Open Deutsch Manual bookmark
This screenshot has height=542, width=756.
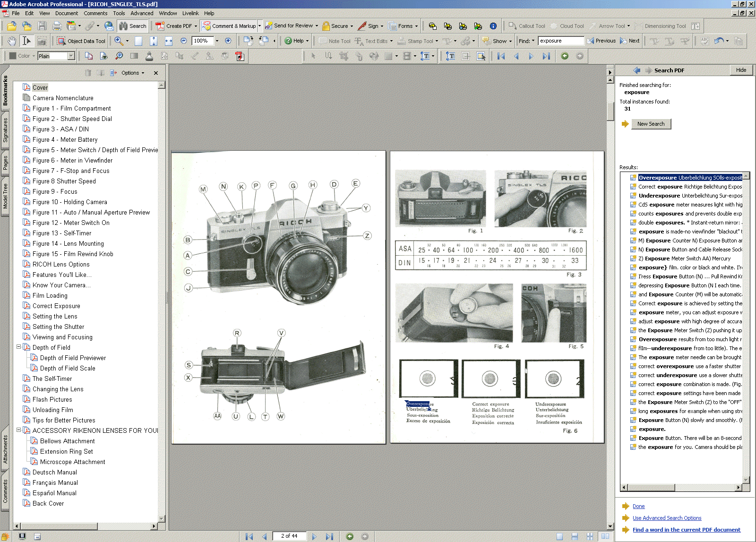click(55, 472)
